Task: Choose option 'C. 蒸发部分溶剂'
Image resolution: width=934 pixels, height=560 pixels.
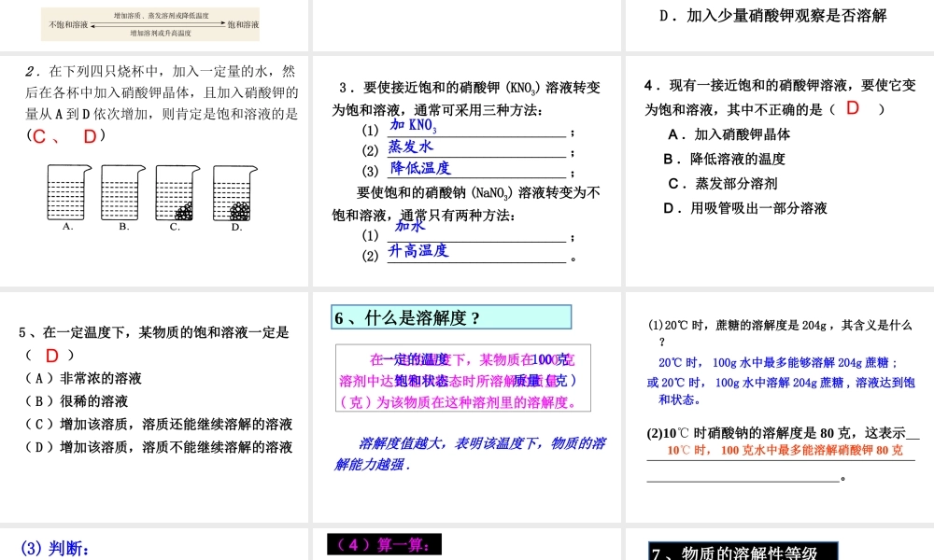Action: tap(723, 183)
